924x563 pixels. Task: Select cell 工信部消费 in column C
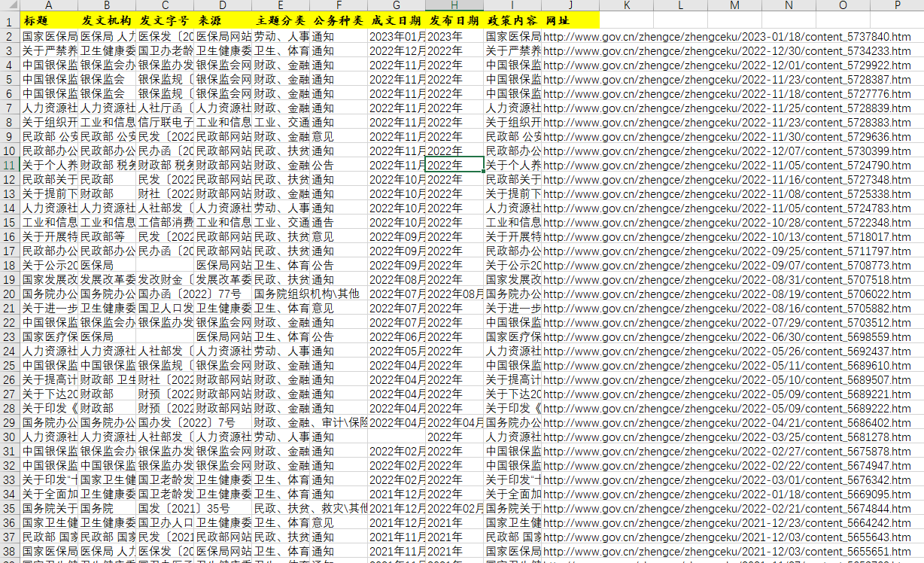click(x=165, y=222)
